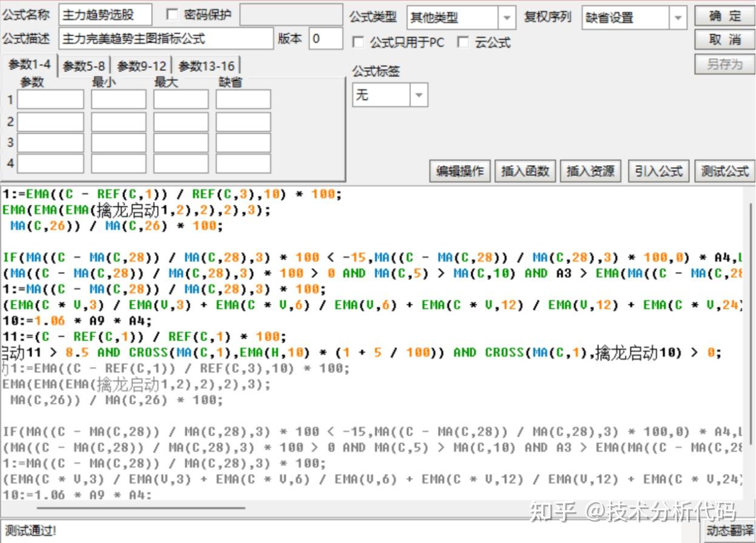Click the bold line MA(C,26)) / MA(C,26) * 100;
This screenshot has width=756, height=543.
pos(116,226)
